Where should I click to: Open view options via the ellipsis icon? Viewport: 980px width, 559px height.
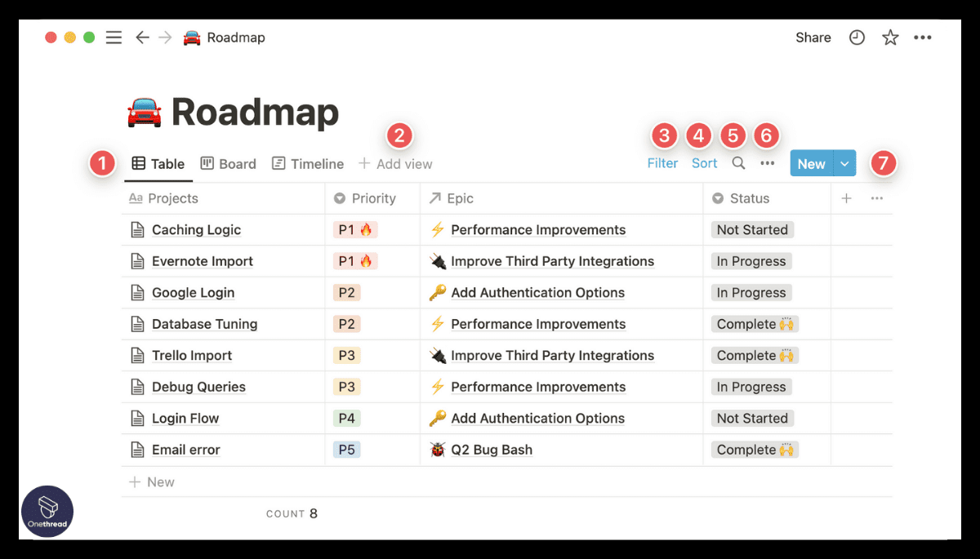pos(766,163)
